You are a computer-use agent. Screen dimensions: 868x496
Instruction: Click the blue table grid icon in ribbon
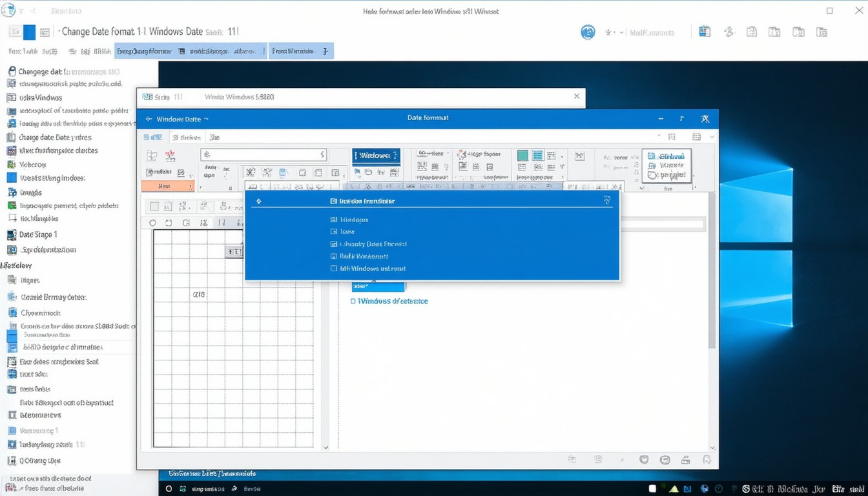[x=537, y=156]
